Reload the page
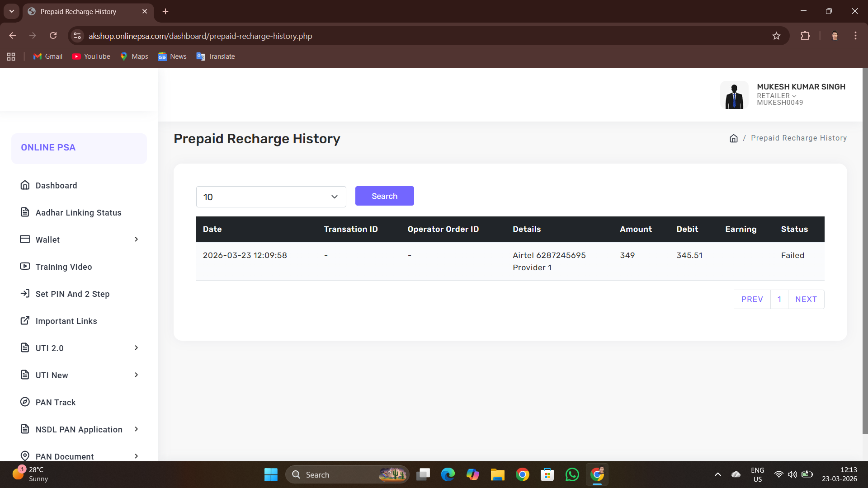Image resolution: width=868 pixels, height=488 pixels. 53,36
